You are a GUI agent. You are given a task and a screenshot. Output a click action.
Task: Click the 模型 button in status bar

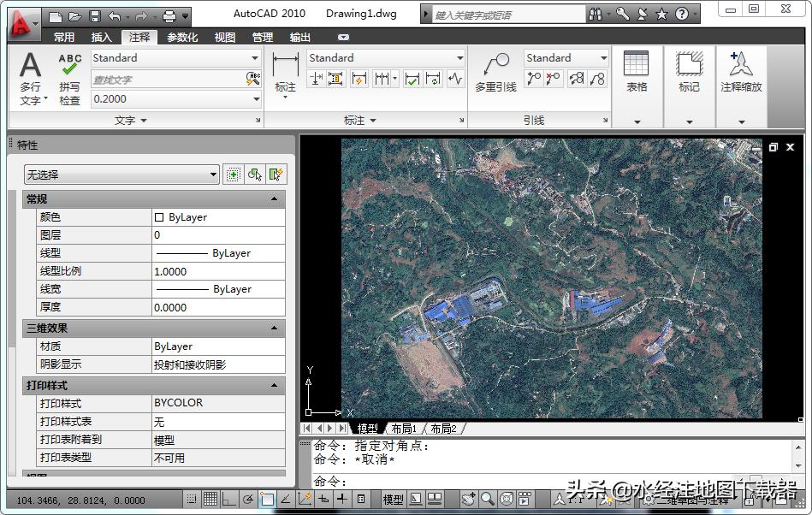click(x=393, y=499)
